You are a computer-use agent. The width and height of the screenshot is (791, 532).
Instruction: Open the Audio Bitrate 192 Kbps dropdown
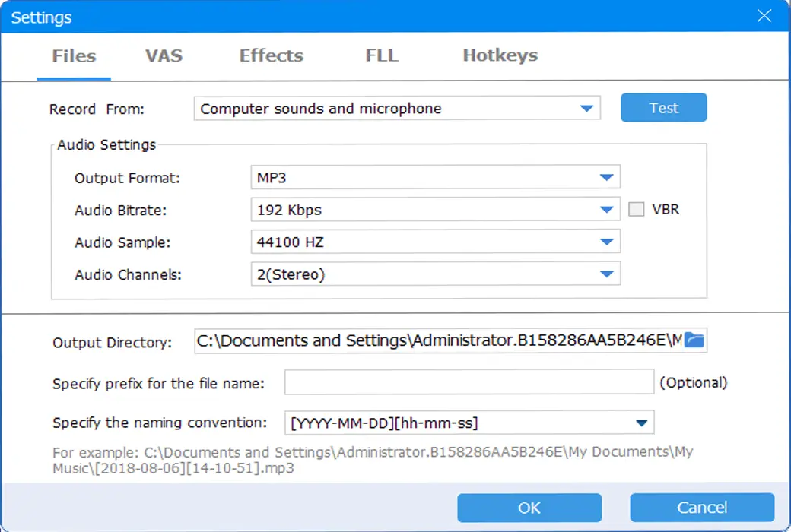pyautogui.click(x=435, y=209)
